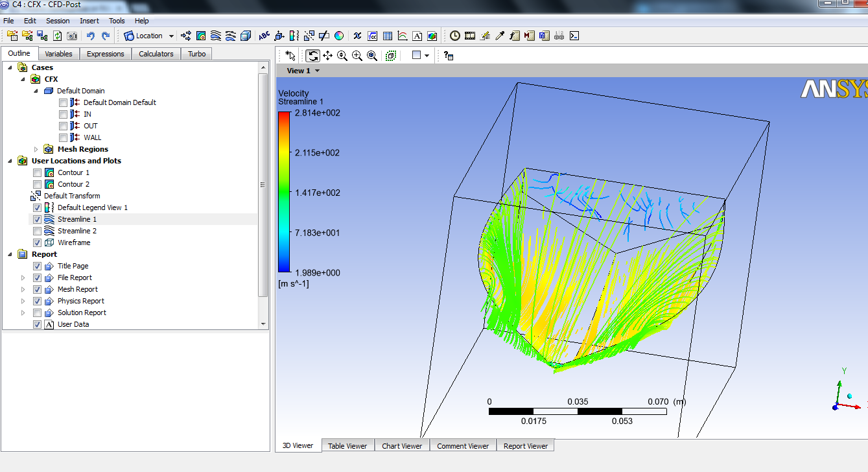The height and width of the screenshot is (472, 868).
Task: Expand the File Report node
Action: click(23, 277)
